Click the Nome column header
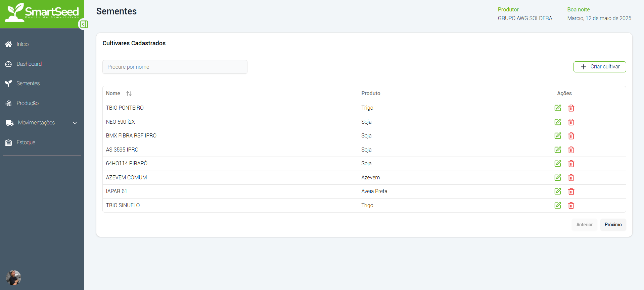This screenshot has width=644, height=290. [x=113, y=94]
